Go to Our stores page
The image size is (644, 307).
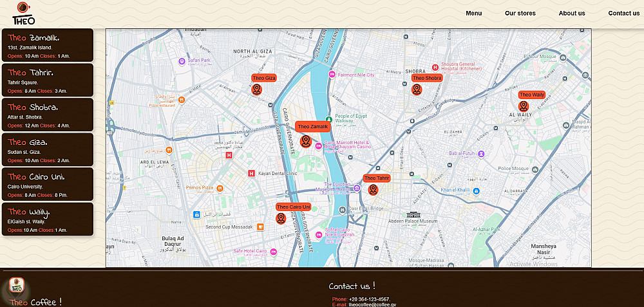520,13
